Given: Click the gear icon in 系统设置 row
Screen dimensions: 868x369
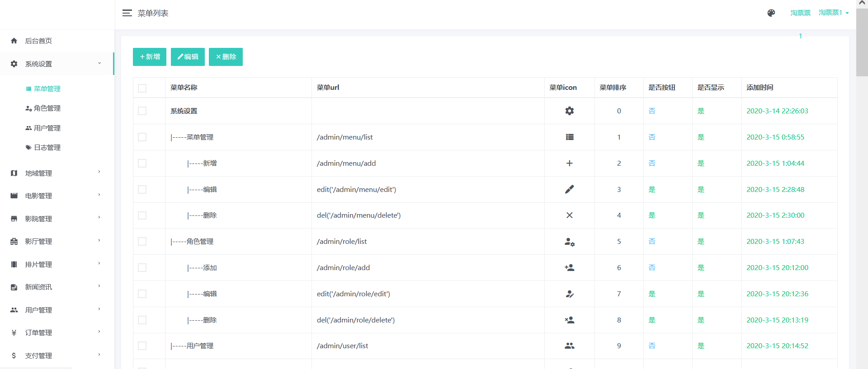Looking at the screenshot, I should 569,111.
